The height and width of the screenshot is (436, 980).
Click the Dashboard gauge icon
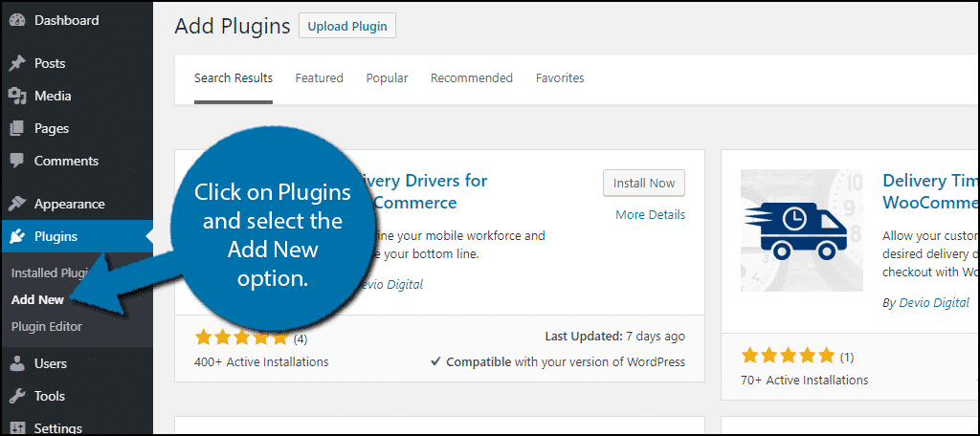(17, 21)
